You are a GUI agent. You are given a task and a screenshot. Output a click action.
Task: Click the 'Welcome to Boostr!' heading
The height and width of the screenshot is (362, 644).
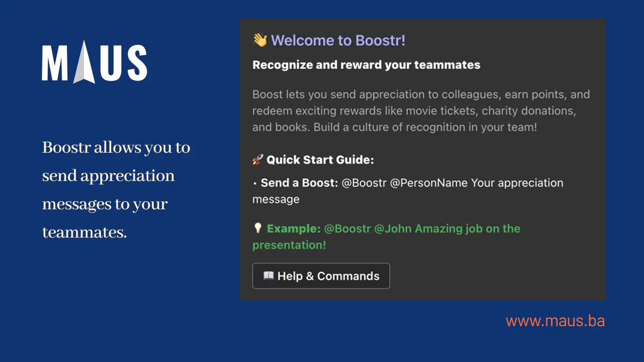click(x=338, y=40)
